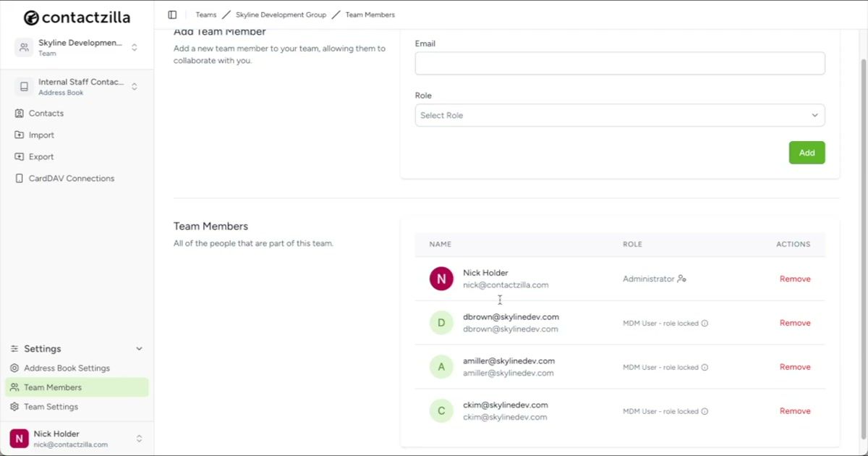Viewport: 868px width, 456px height.
Task: Open the Address Book Settings gear
Action: [x=16, y=368]
